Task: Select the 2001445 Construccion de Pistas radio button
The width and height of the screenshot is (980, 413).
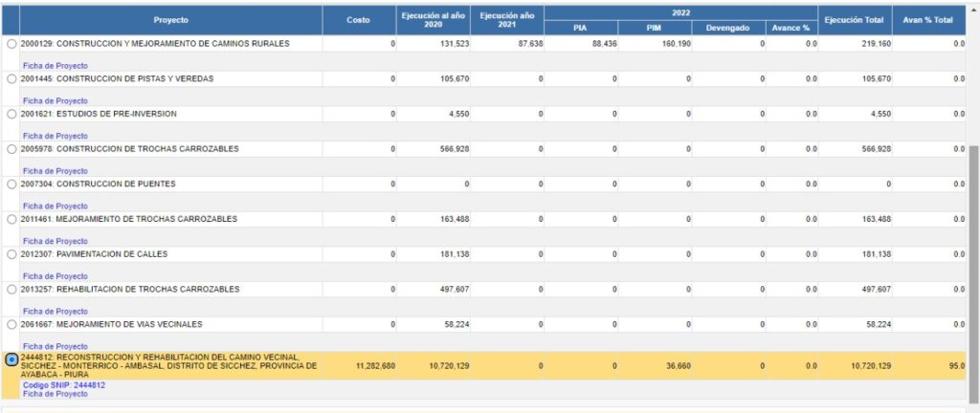Action: [x=11, y=79]
